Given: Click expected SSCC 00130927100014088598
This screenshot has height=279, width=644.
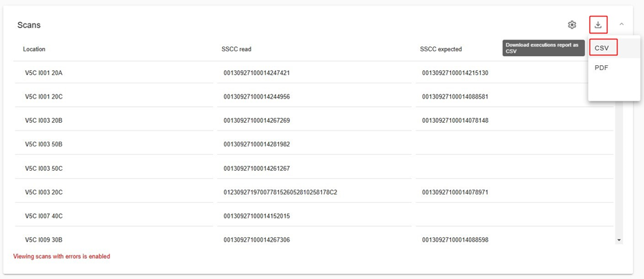Looking at the screenshot, I should [x=455, y=240].
